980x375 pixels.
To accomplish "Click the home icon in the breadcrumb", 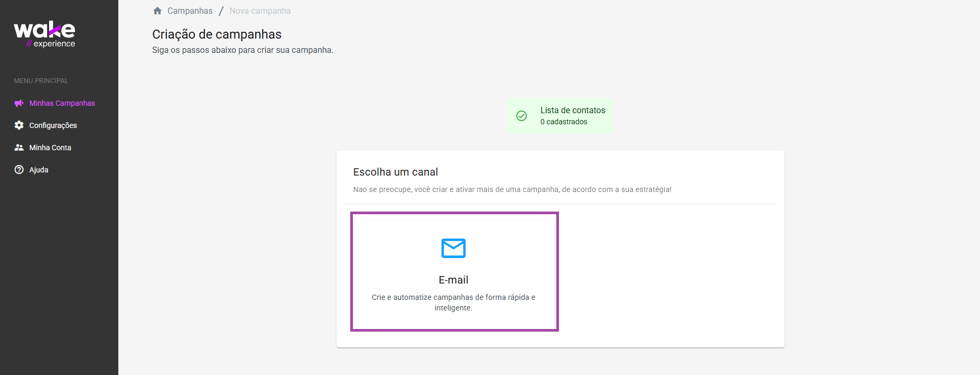I will pyautogui.click(x=157, y=11).
